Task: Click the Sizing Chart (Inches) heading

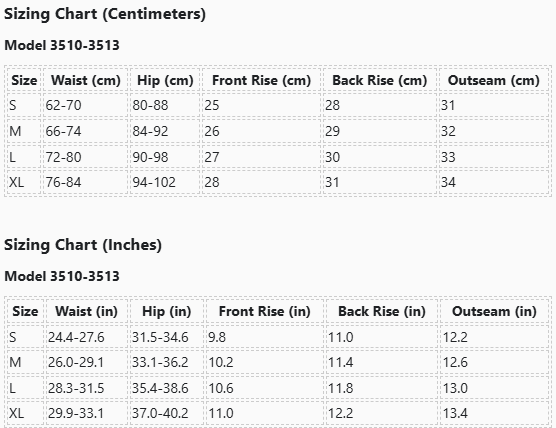Action: coord(83,245)
